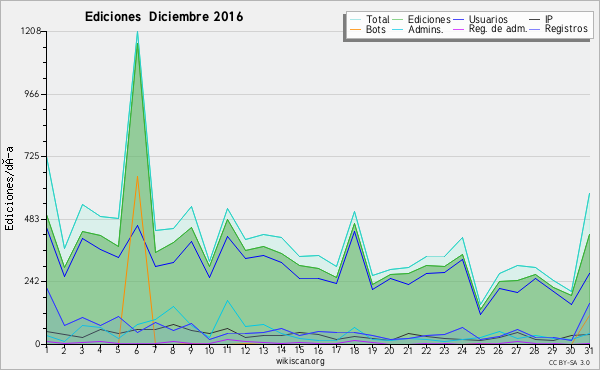
Task: Click day "9" on the x-axis
Action: point(191,350)
